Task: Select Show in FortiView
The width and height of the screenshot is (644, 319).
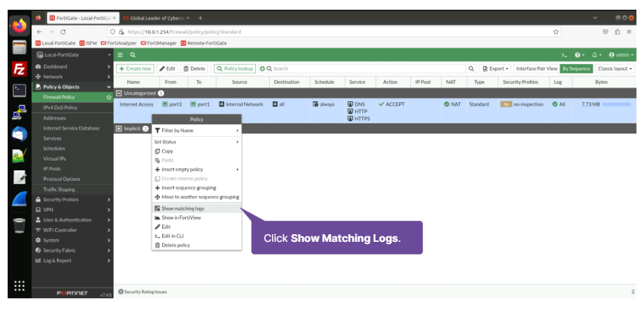Action: click(x=196, y=218)
